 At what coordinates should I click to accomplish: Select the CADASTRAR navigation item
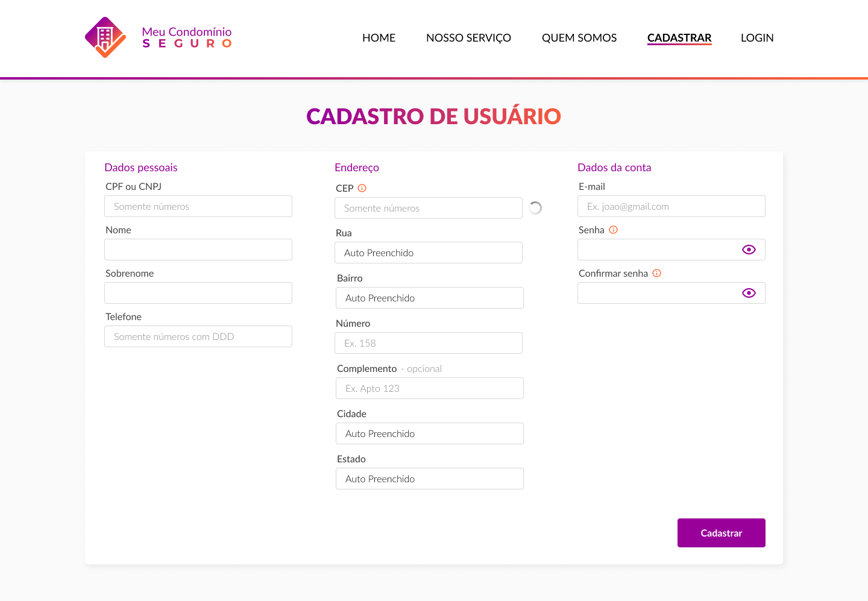point(679,38)
